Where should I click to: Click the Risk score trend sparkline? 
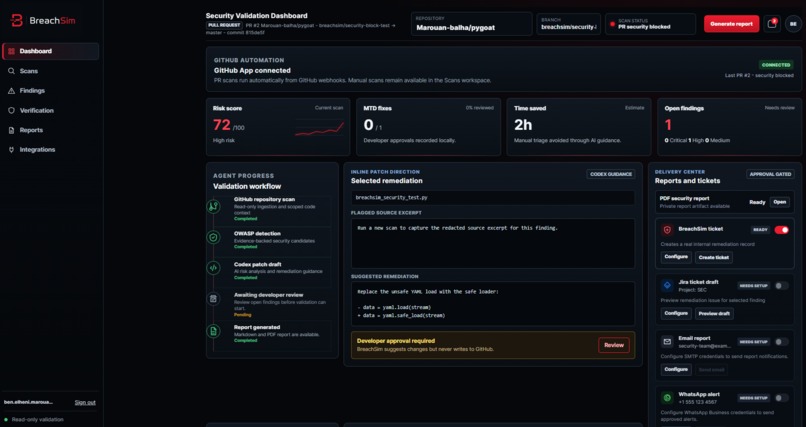(319, 128)
